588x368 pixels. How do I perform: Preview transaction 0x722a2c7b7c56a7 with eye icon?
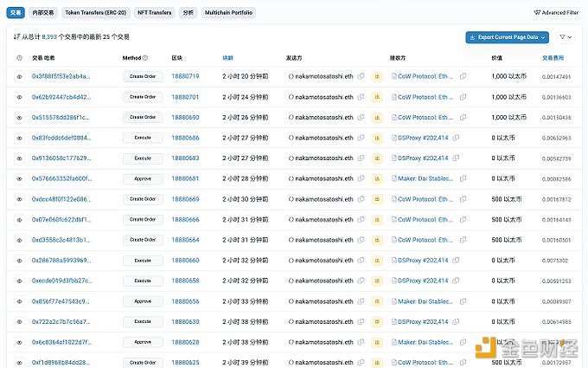tap(20, 322)
